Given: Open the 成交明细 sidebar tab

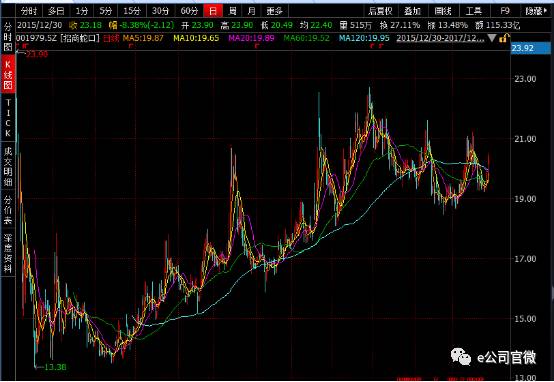Looking at the screenshot, I should coord(8,166).
